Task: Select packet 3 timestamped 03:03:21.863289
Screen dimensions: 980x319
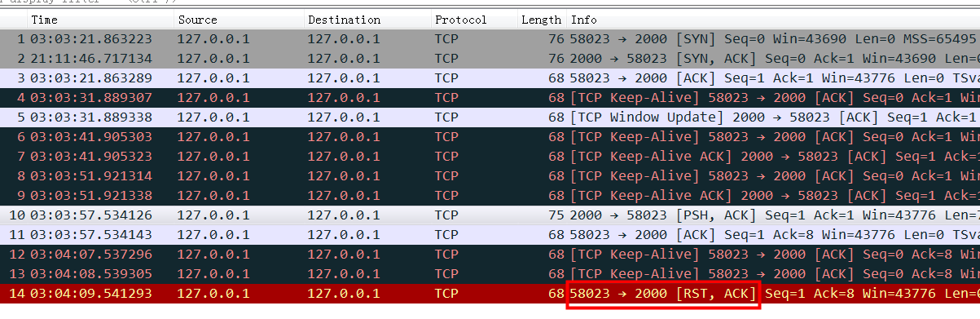Action: [490, 78]
